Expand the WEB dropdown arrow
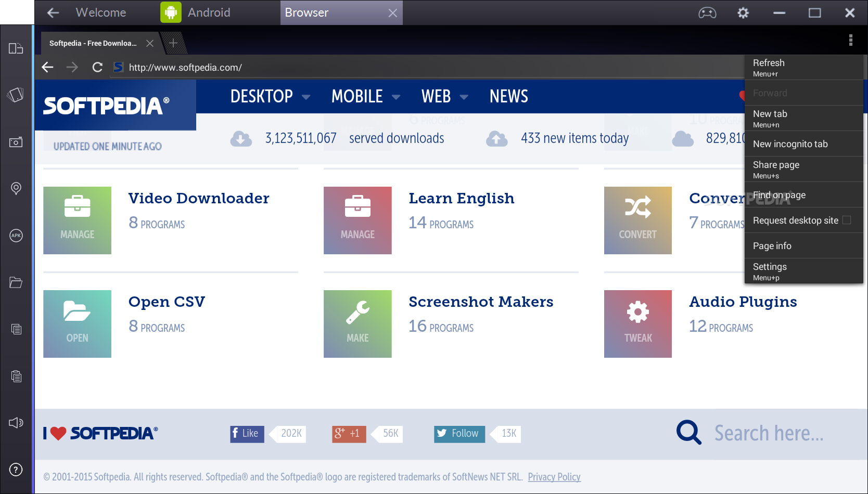This screenshot has height=494, width=868. [464, 97]
